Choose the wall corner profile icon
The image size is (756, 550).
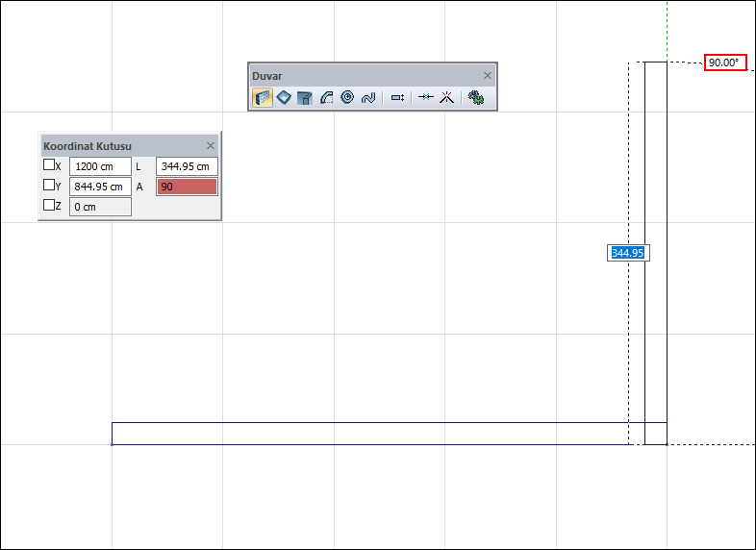click(305, 98)
